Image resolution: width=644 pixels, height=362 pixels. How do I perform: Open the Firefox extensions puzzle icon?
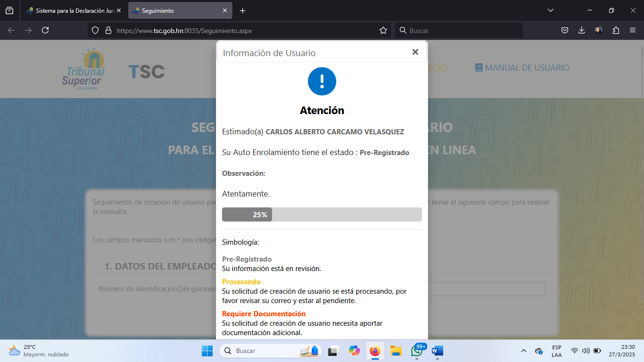(616, 30)
